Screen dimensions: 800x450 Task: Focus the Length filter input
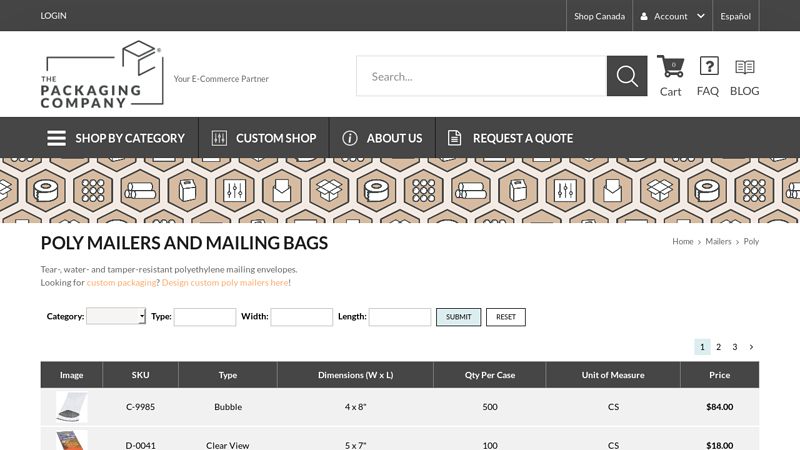tap(400, 317)
